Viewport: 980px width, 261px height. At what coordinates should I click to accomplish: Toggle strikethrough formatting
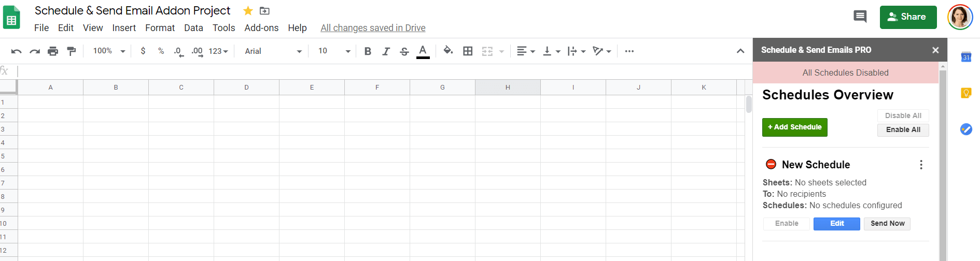point(404,51)
